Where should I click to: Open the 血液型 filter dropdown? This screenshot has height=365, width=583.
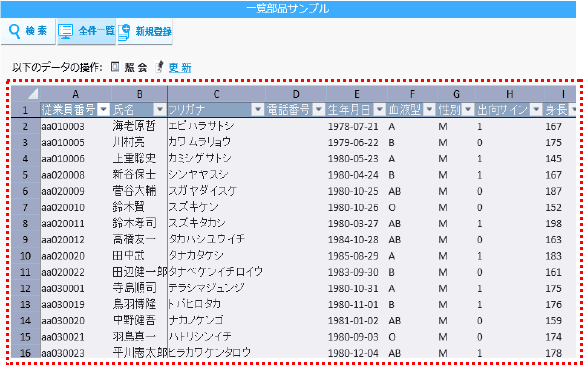click(x=429, y=110)
